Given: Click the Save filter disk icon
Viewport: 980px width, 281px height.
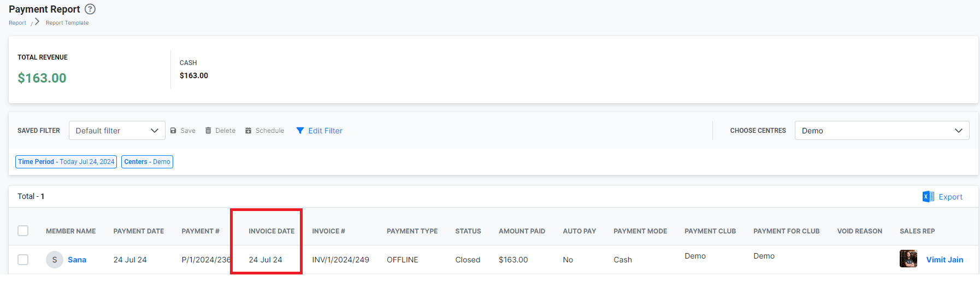Looking at the screenshot, I should pyautogui.click(x=173, y=131).
